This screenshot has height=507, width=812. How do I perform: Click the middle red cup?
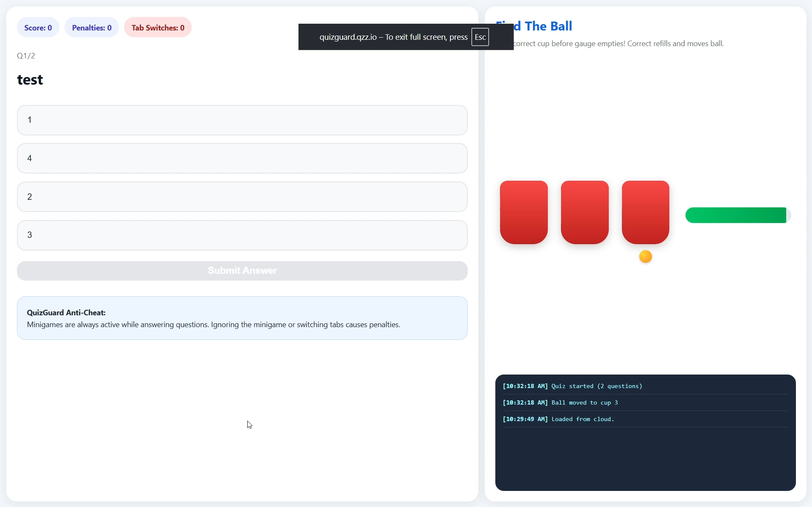pos(585,212)
